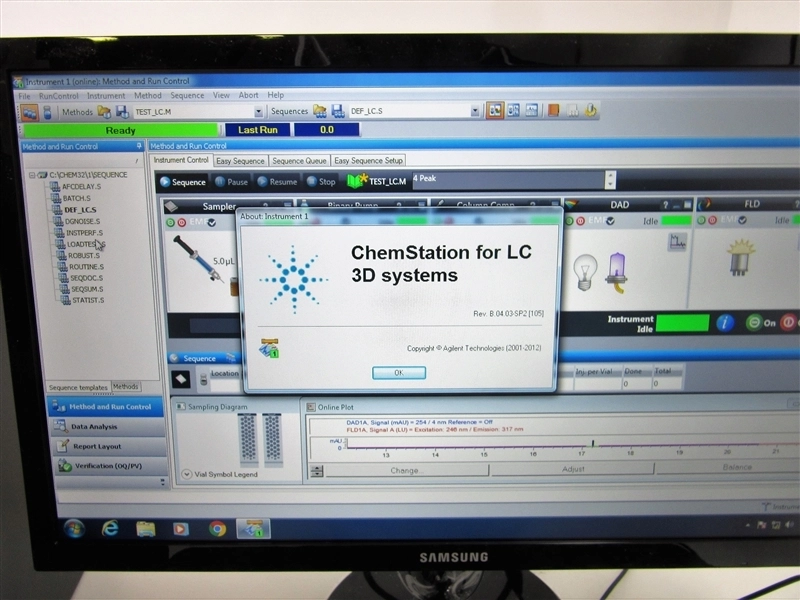This screenshot has width=800, height=600.
Task: Open the View menu
Action: coord(221,95)
